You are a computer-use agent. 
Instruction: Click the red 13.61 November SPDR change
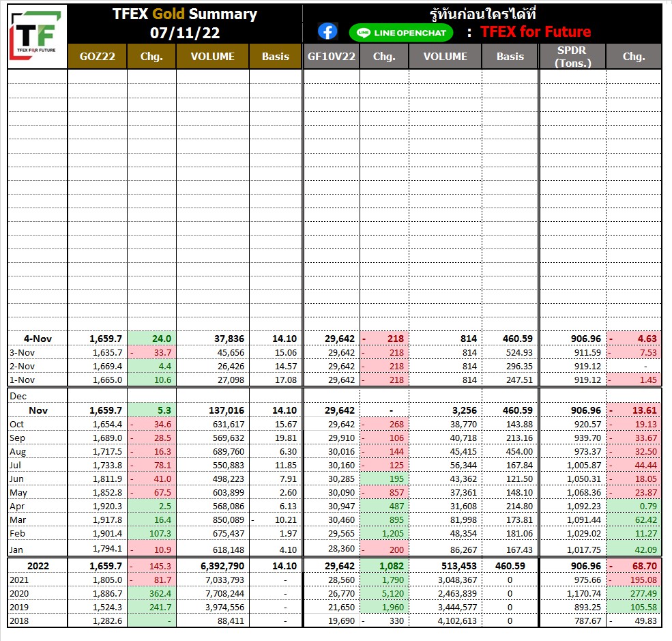pos(634,411)
